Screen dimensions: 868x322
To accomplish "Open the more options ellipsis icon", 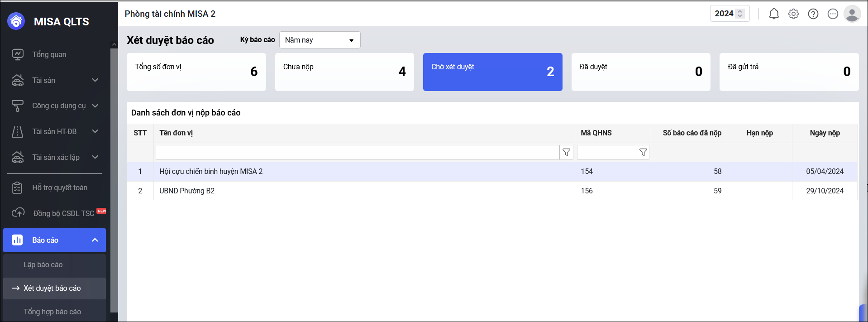I will pos(833,14).
